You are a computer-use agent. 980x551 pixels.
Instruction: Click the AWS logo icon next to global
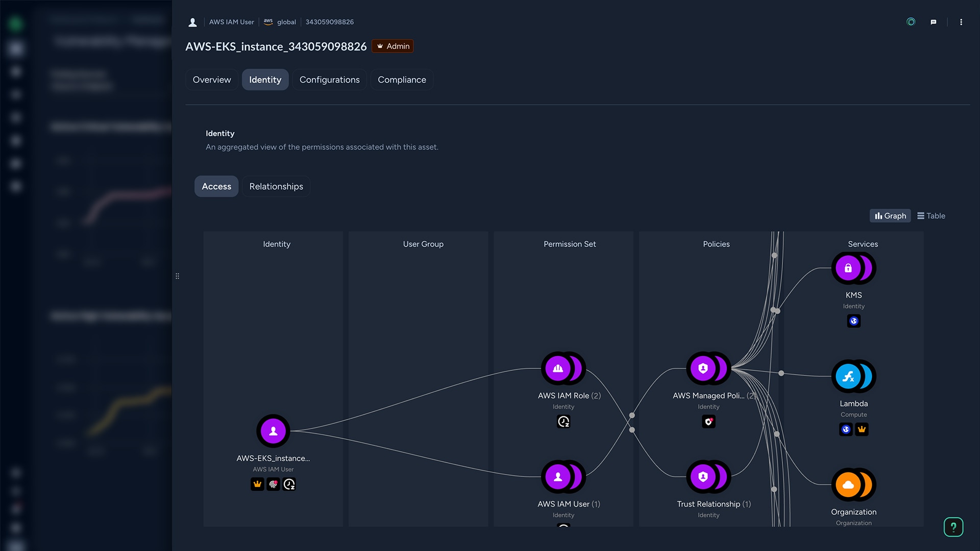[x=268, y=22]
